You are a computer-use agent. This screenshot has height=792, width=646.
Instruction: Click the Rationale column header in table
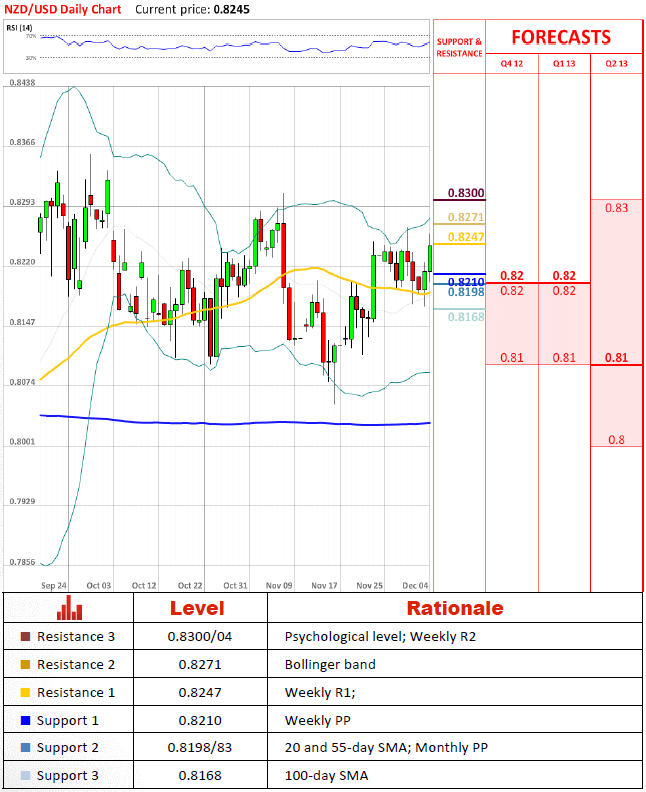pyautogui.click(x=454, y=608)
